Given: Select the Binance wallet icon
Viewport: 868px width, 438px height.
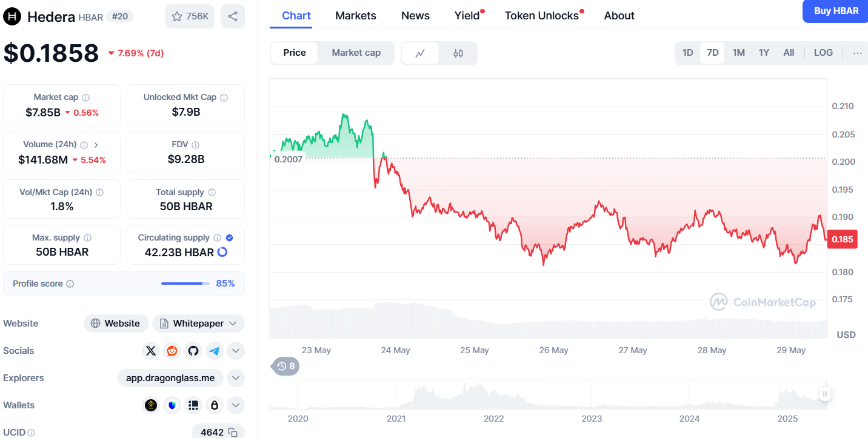Looking at the screenshot, I should tap(151, 405).
